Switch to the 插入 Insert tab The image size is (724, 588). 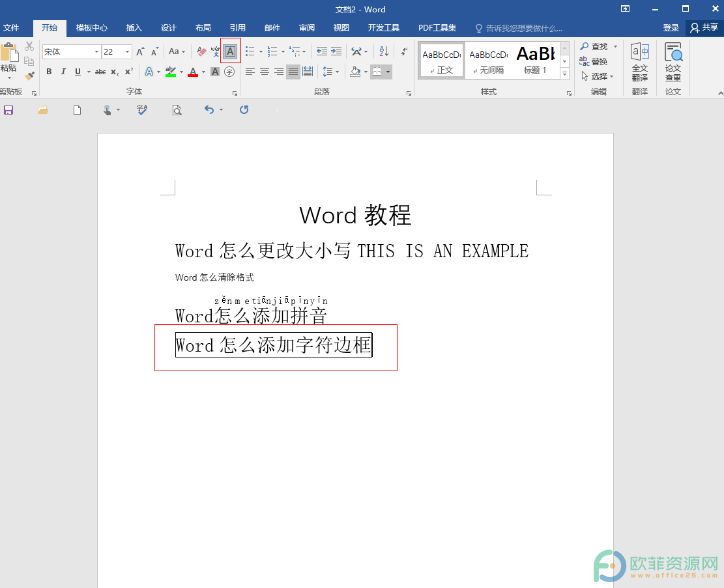pos(134,28)
